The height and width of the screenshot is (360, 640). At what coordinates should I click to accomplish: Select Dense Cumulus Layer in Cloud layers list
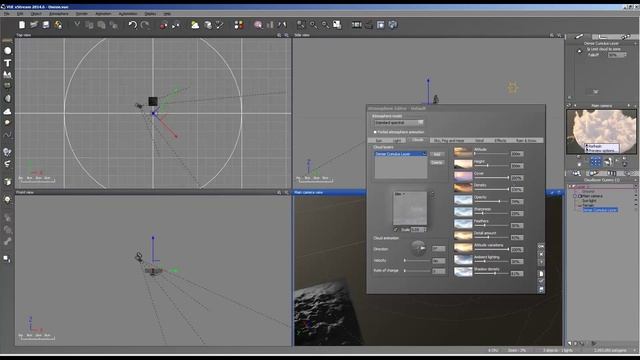[x=400, y=154]
